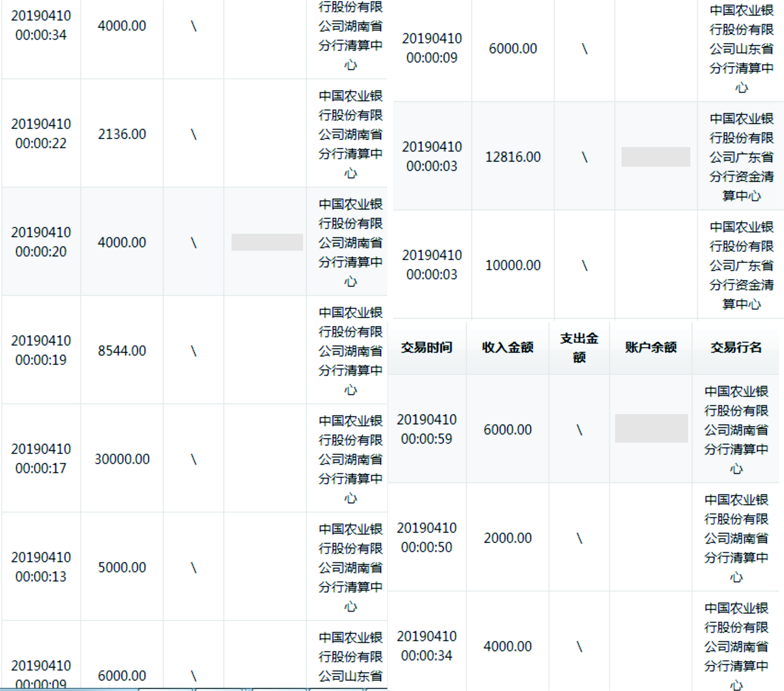Click the masked balance in the 12816.00 row
Image resolution: width=784 pixels, height=691 pixels.
tap(656, 157)
